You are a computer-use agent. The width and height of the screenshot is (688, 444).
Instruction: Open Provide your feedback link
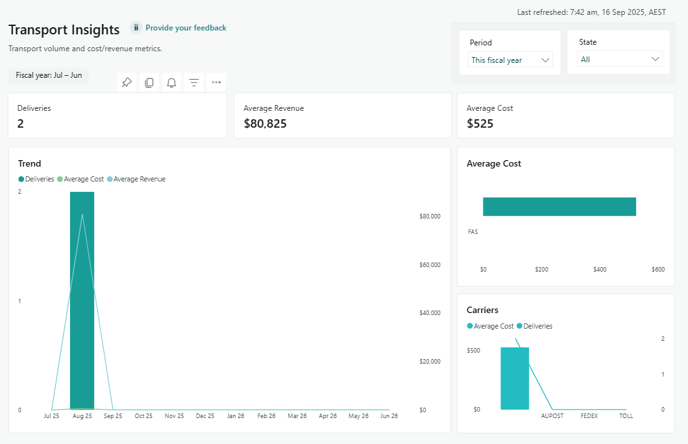click(186, 28)
